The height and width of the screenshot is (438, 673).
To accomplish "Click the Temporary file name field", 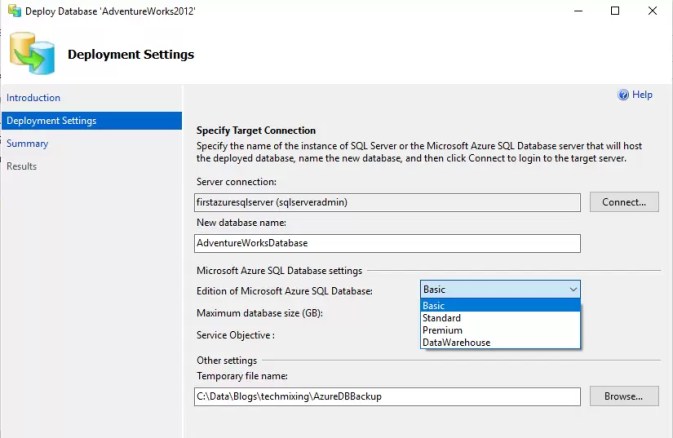I will click(x=387, y=397).
